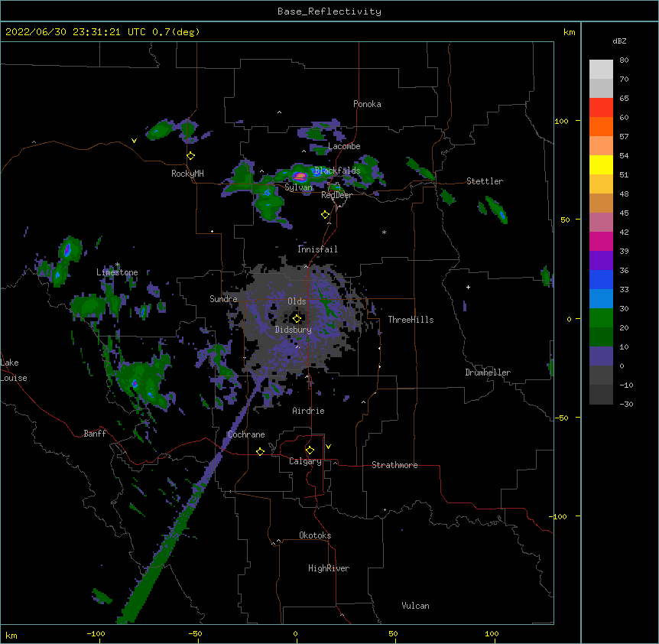Image resolution: width=659 pixels, height=644 pixels.
Task: Click the yellow marker below Cochrane label
Action: 260,451
